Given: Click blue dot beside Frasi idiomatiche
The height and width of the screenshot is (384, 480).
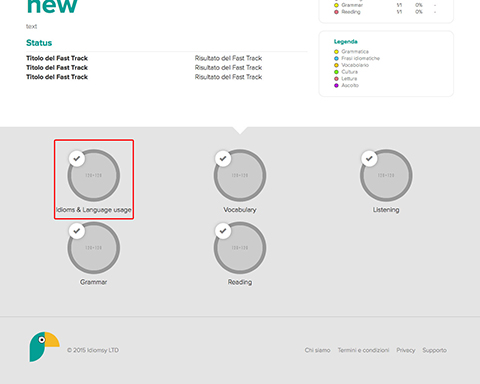Looking at the screenshot, I should pyautogui.click(x=336, y=58).
